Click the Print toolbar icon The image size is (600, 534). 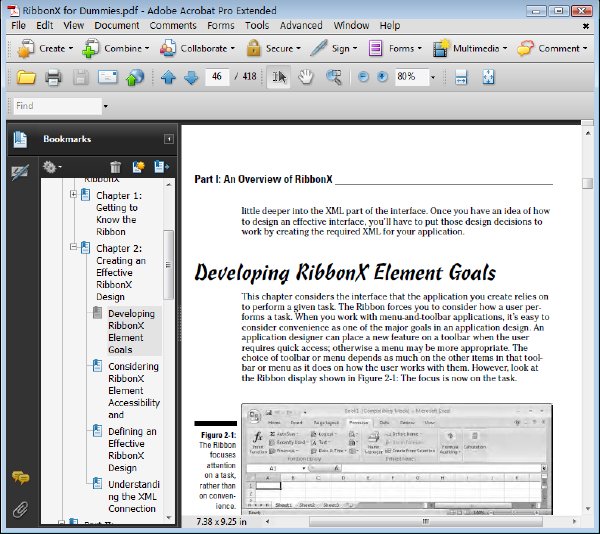point(53,77)
